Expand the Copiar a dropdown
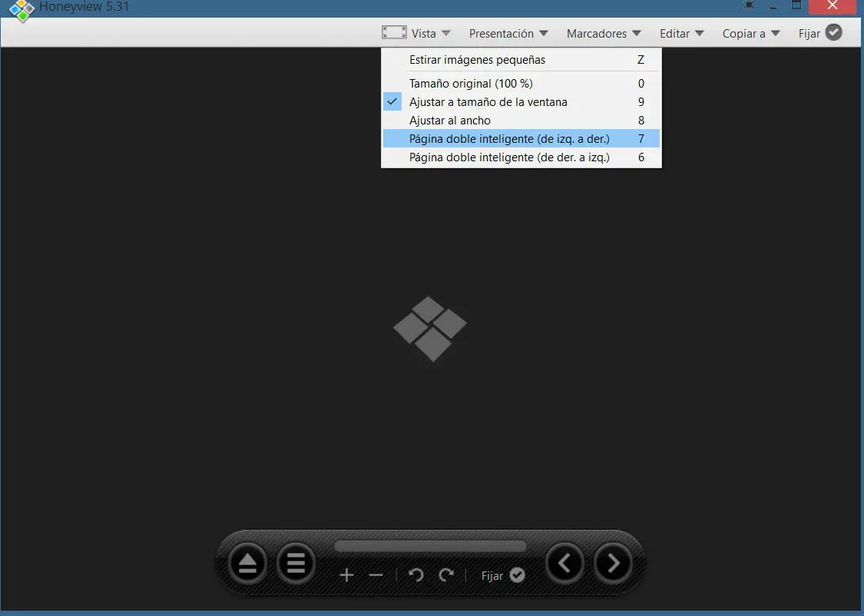864x616 pixels. click(x=751, y=34)
